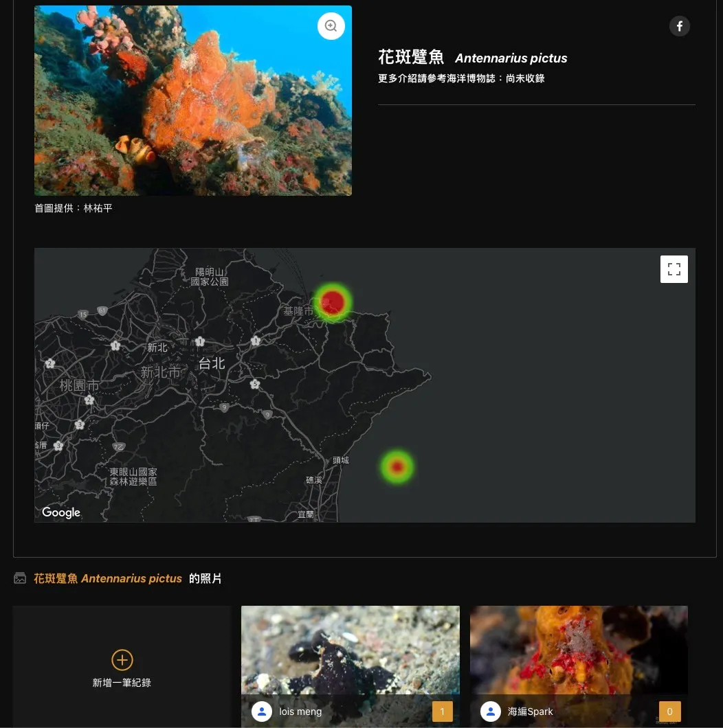The image size is (723, 728).
Task: Click lois meng's user avatar icon
Action: pos(262,712)
